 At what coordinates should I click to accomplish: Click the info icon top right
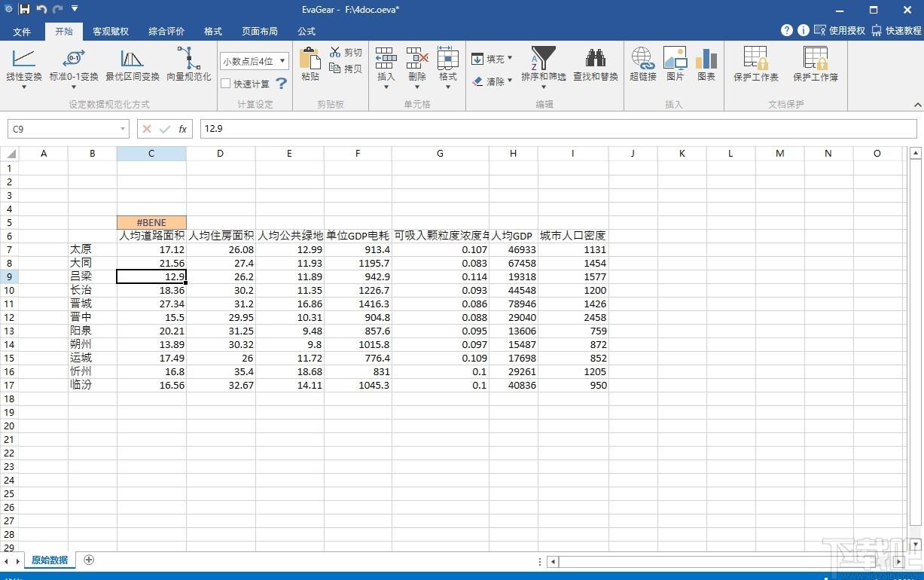pyautogui.click(x=804, y=31)
